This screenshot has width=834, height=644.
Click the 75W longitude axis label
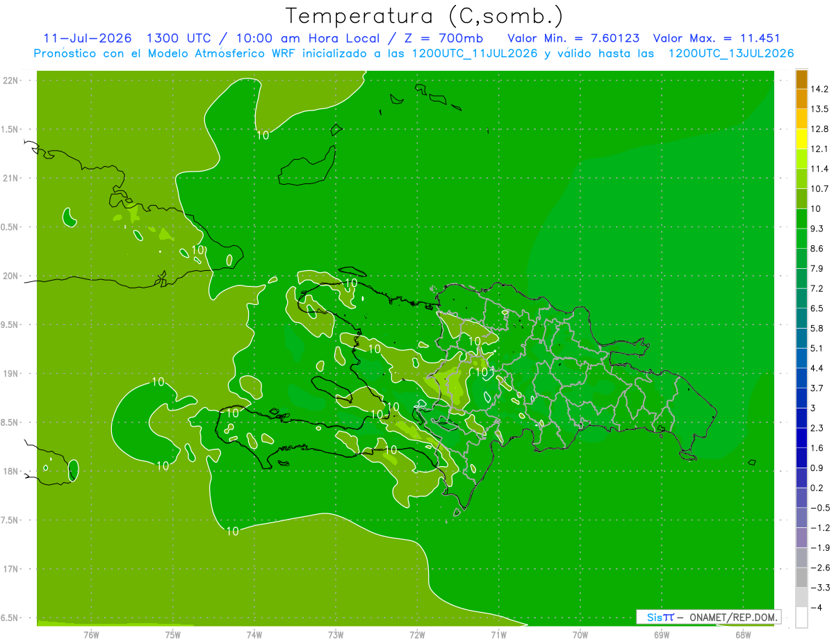point(173,634)
